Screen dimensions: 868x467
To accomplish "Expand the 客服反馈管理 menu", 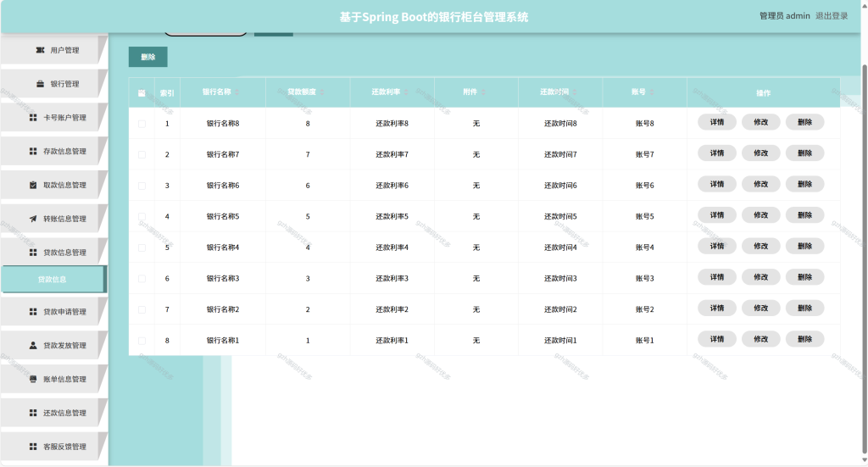I will [53, 447].
